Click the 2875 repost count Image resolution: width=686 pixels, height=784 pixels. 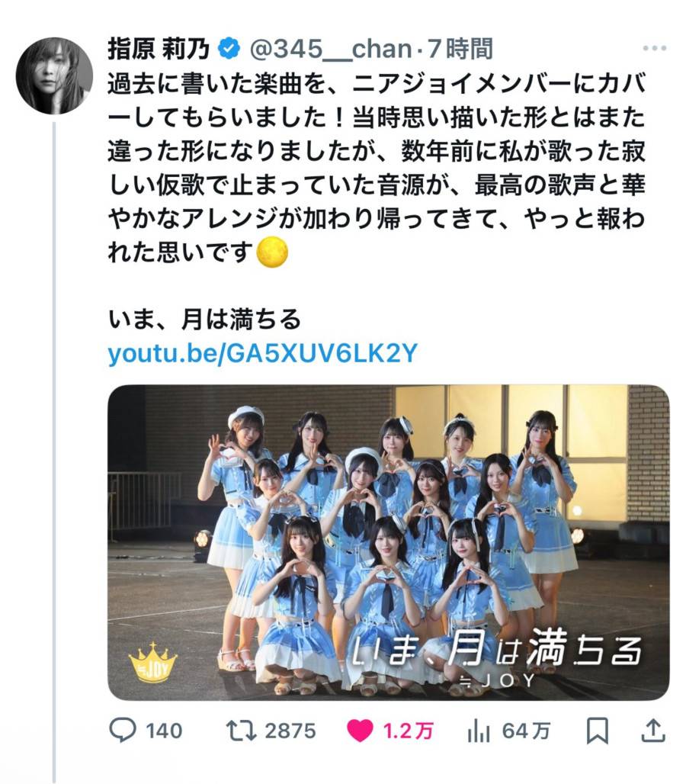coord(290,731)
